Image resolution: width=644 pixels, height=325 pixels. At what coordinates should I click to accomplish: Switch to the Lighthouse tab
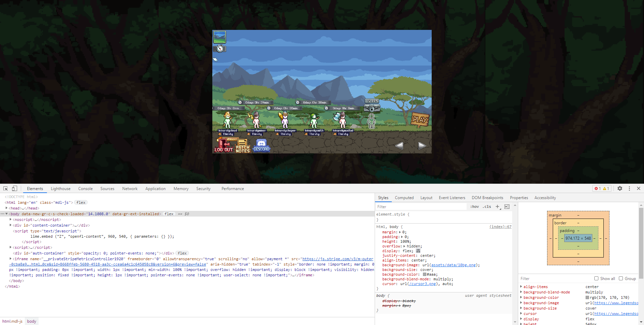(61, 189)
